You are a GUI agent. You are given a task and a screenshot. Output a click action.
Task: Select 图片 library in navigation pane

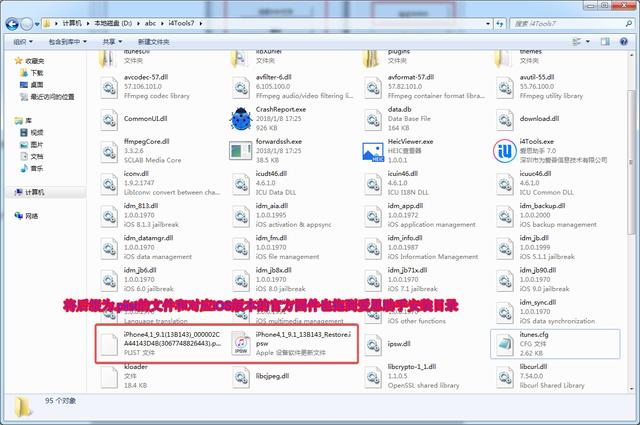pyautogui.click(x=37, y=145)
